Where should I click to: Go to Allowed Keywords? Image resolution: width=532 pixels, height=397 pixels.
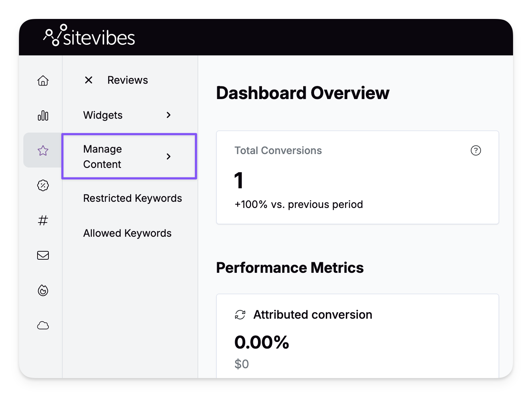tap(128, 233)
